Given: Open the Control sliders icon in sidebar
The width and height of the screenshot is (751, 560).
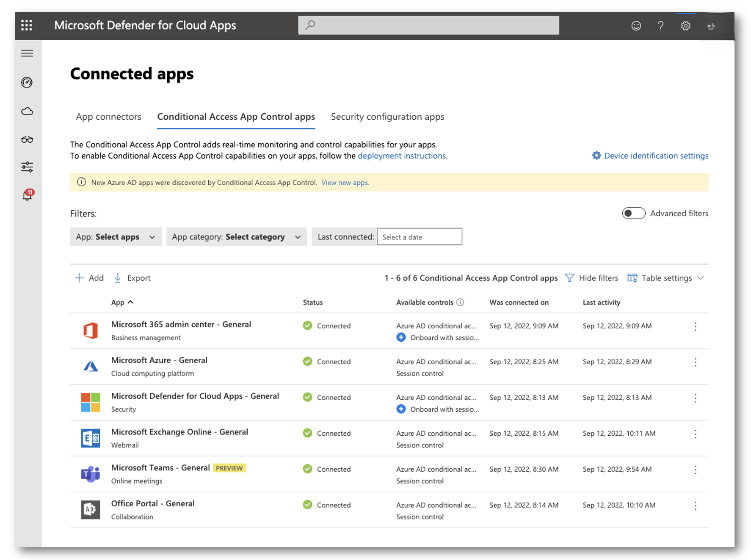Looking at the screenshot, I should 27,167.
